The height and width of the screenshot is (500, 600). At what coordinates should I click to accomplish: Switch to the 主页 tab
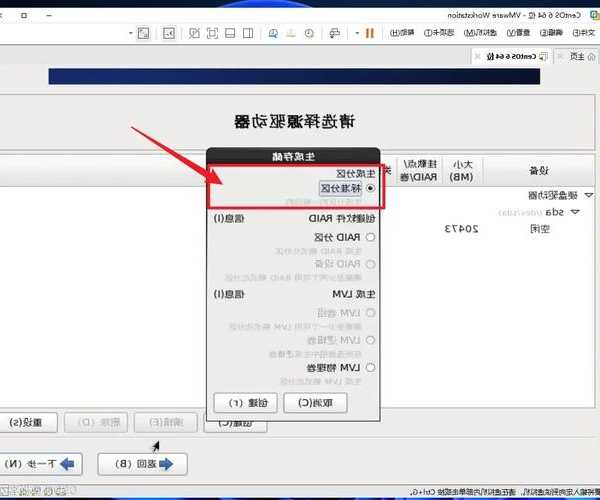coord(577,57)
